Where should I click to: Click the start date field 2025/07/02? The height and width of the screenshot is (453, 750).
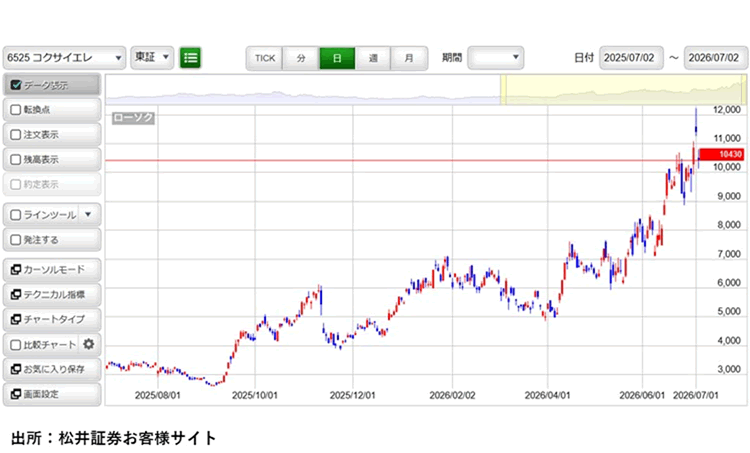[631, 58]
